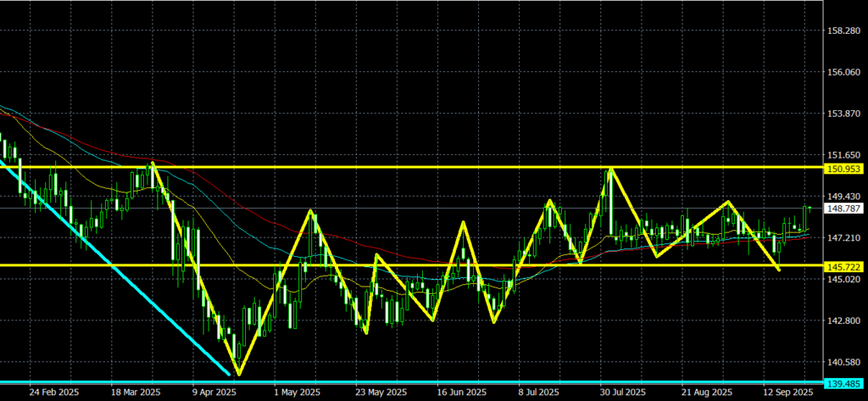Click the zigzag peak near 30 Jul
Viewport: 868px width, 401px height.
click(610, 170)
